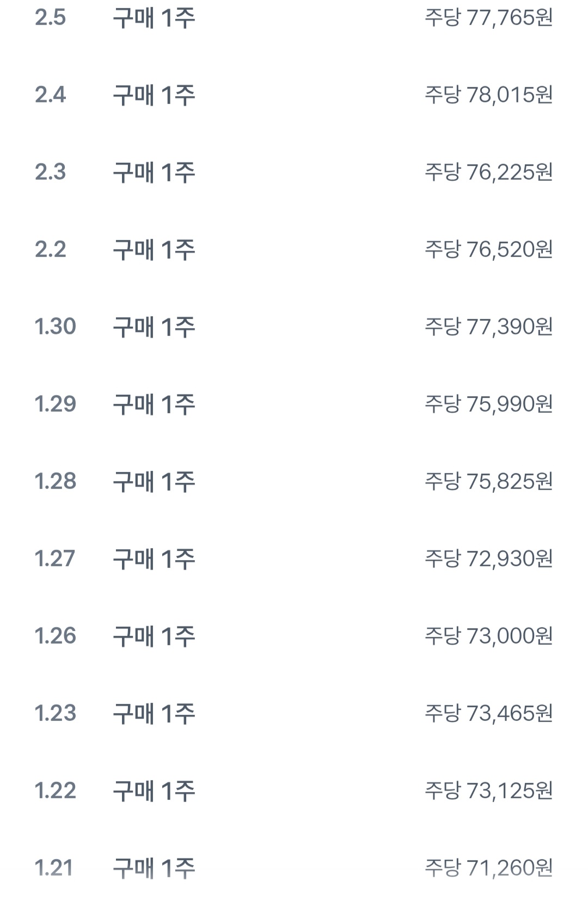Screen dimensions: 588x899
Task: Open the 1.29 purchase entry
Action: (154, 405)
